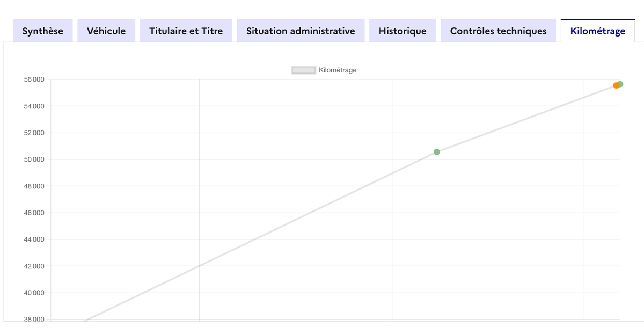Select the green data point near 50 500
644x334 pixels.
click(x=437, y=152)
